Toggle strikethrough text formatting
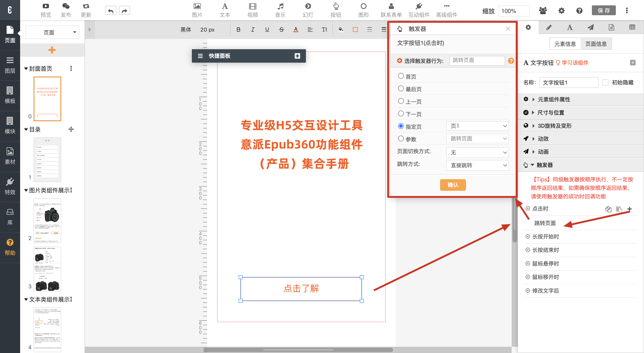 [281, 30]
